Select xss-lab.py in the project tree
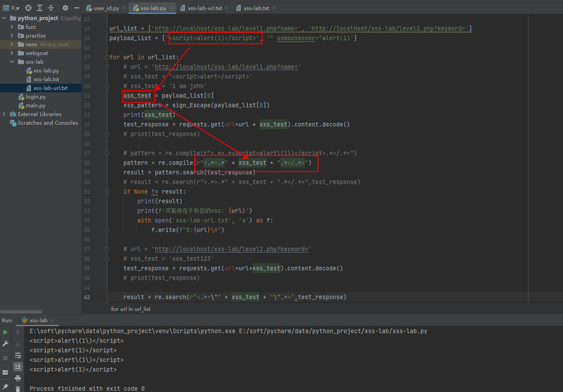This screenshot has height=392, width=563. point(46,71)
